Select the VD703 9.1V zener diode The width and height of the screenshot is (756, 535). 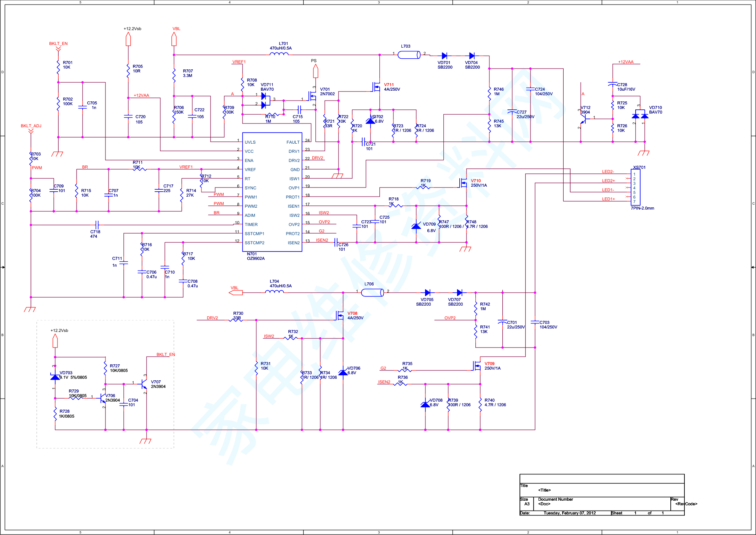point(55,377)
